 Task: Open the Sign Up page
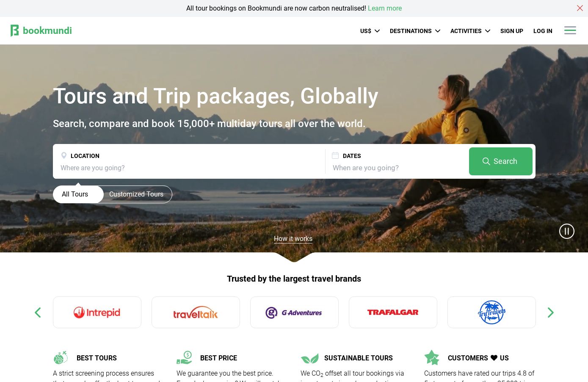tap(511, 31)
